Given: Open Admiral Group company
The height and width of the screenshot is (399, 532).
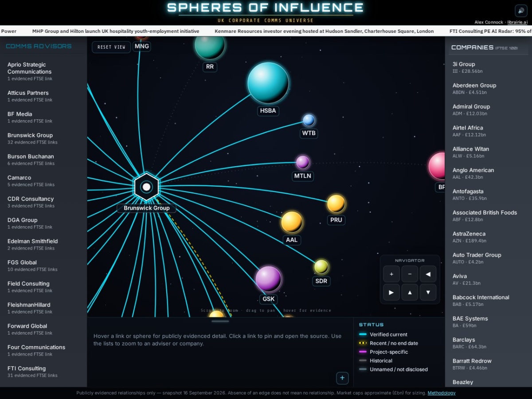Looking at the screenshot, I should click(489, 110).
